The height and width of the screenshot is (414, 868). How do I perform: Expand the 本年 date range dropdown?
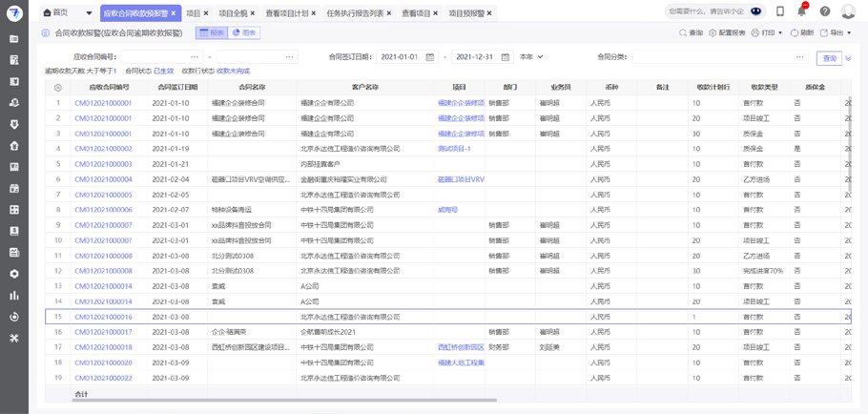(x=530, y=57)
